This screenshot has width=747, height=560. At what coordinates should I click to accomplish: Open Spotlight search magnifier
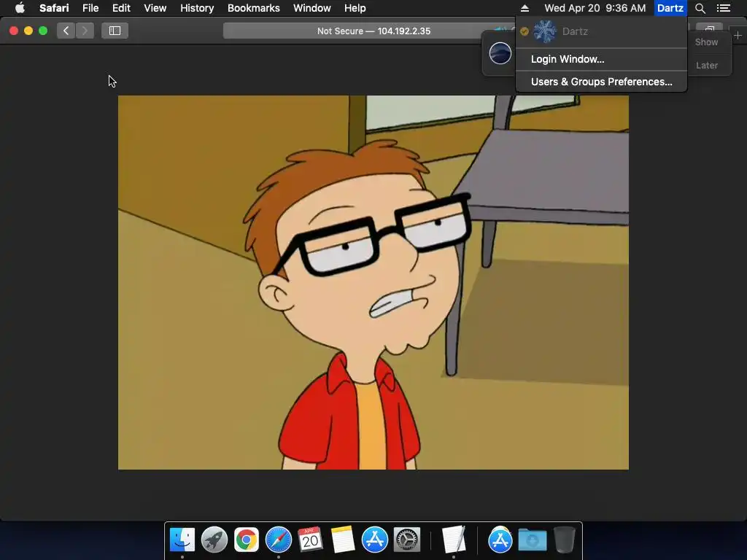[x=700, y=8]
